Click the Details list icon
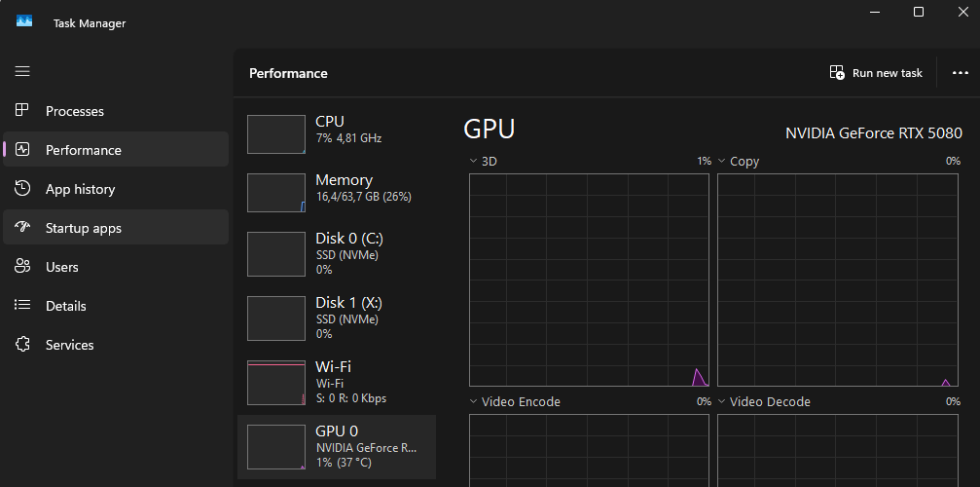This screenshot has width=980, height=487. pos(22,305)
